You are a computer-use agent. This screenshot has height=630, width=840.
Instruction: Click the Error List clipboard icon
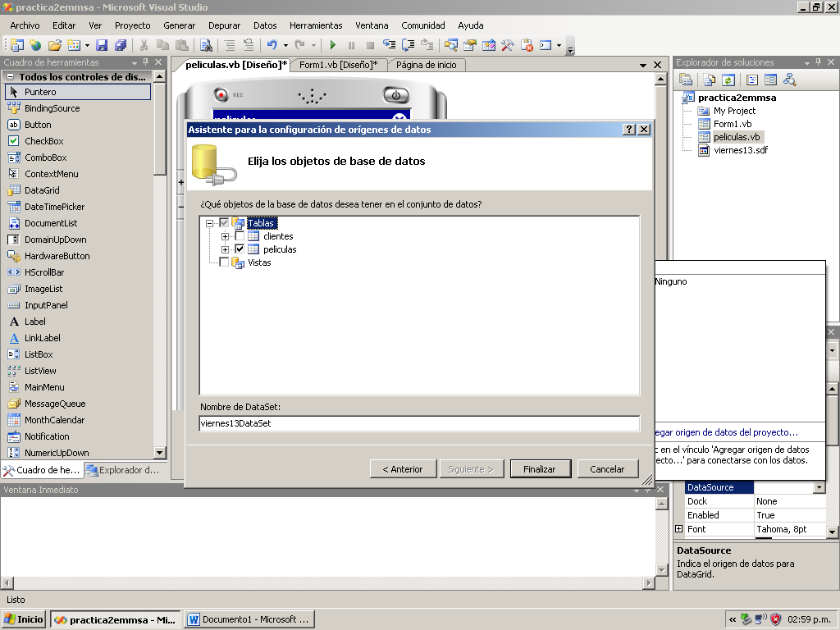tap(527, 46)
